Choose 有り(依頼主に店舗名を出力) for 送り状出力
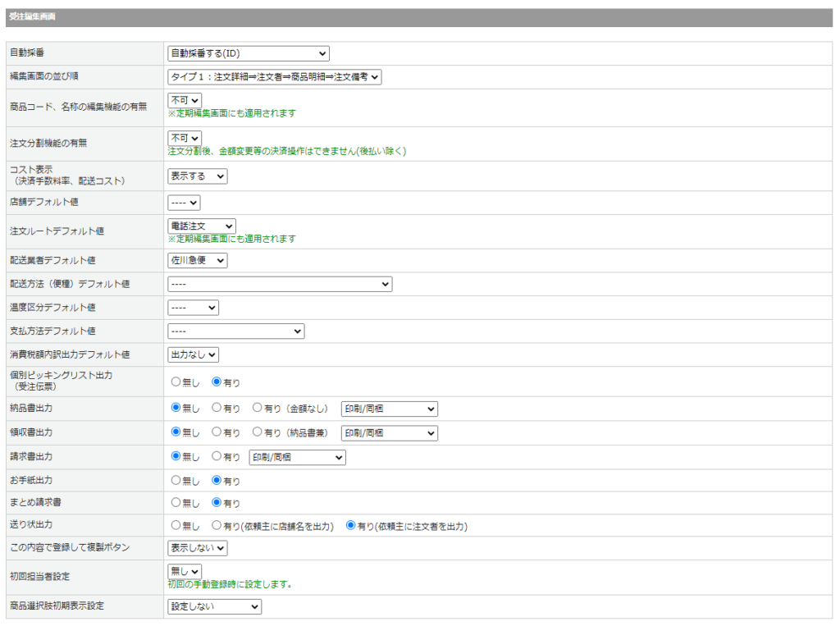Viewport: 840px width, 626px height. point(217,526)
